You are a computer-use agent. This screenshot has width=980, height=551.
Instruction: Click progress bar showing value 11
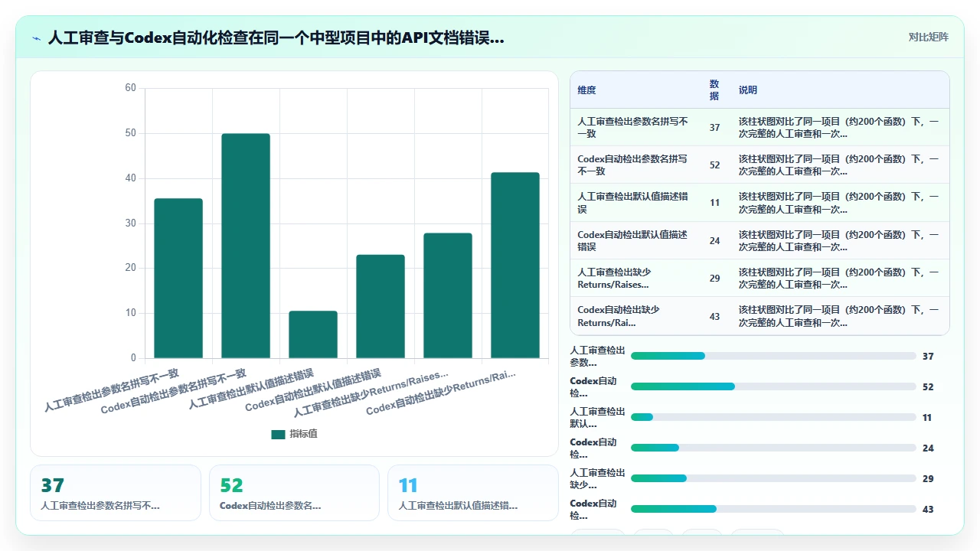point(773,417)
